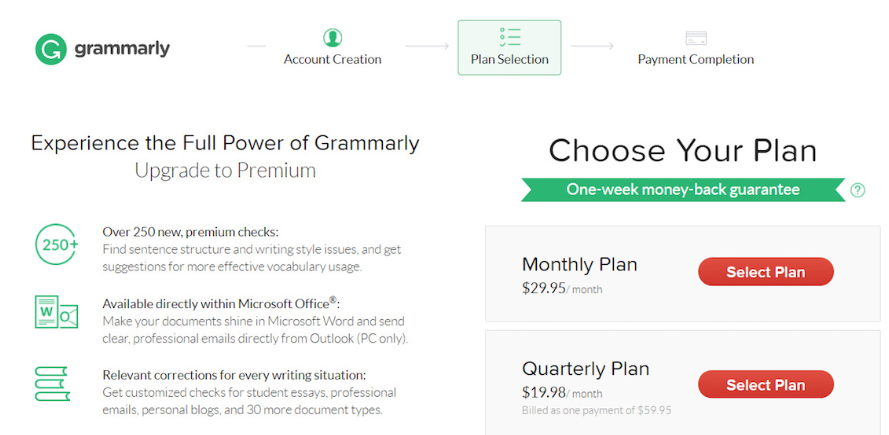Click the Account Creation person icon

(x=332, y=38)
